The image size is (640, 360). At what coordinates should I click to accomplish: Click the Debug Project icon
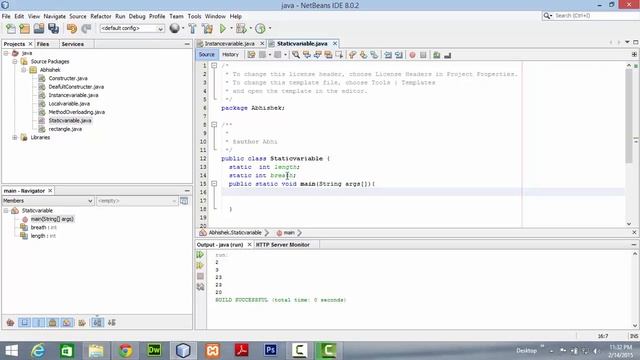pos(241,28)
